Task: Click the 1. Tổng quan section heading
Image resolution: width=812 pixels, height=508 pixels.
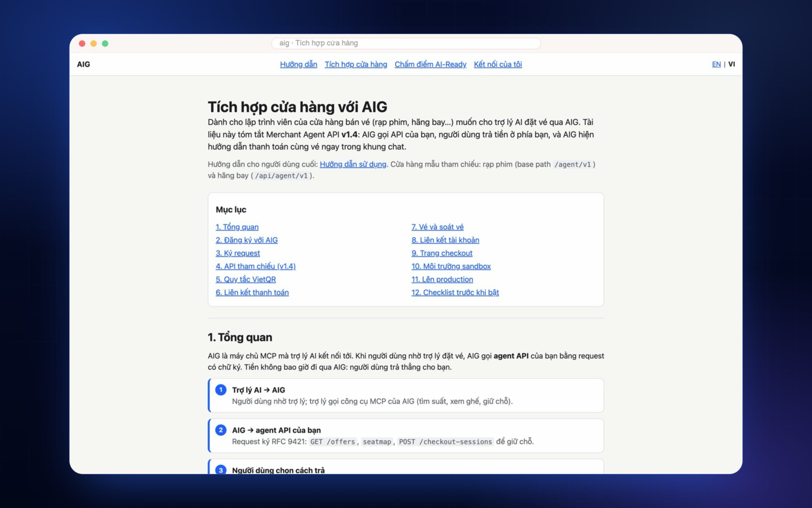Action: [240, 337]
